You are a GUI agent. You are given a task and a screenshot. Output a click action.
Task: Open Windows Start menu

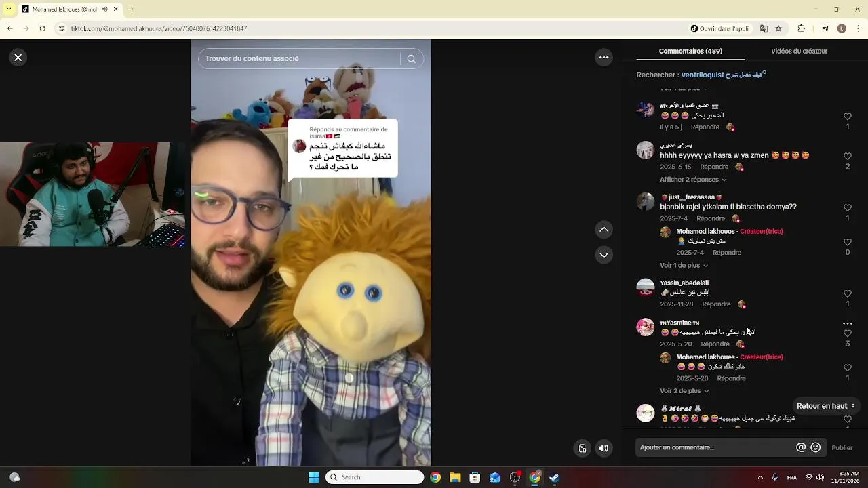pos(314,477)
